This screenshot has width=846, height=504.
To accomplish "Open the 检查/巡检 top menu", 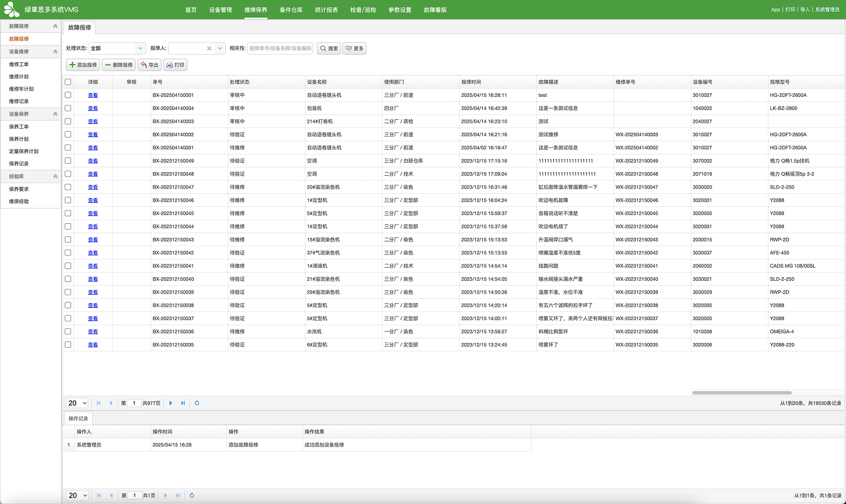I will coord(363,10).
